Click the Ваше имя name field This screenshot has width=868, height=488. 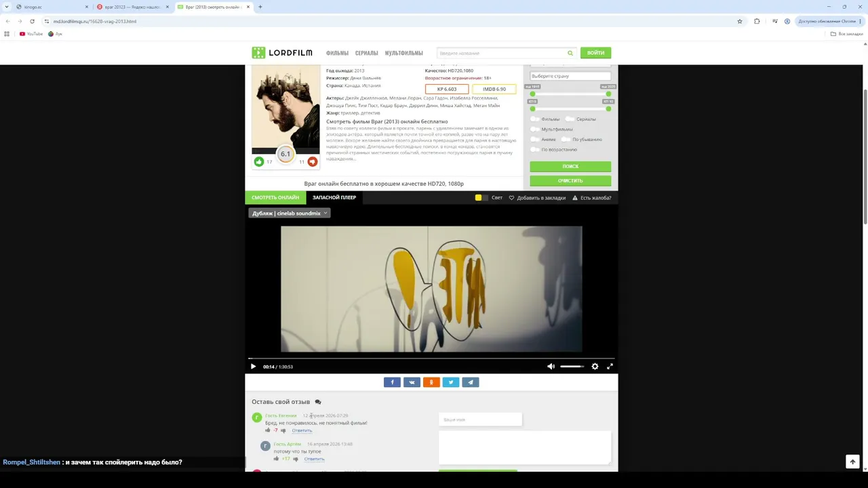tap(480, 420)
